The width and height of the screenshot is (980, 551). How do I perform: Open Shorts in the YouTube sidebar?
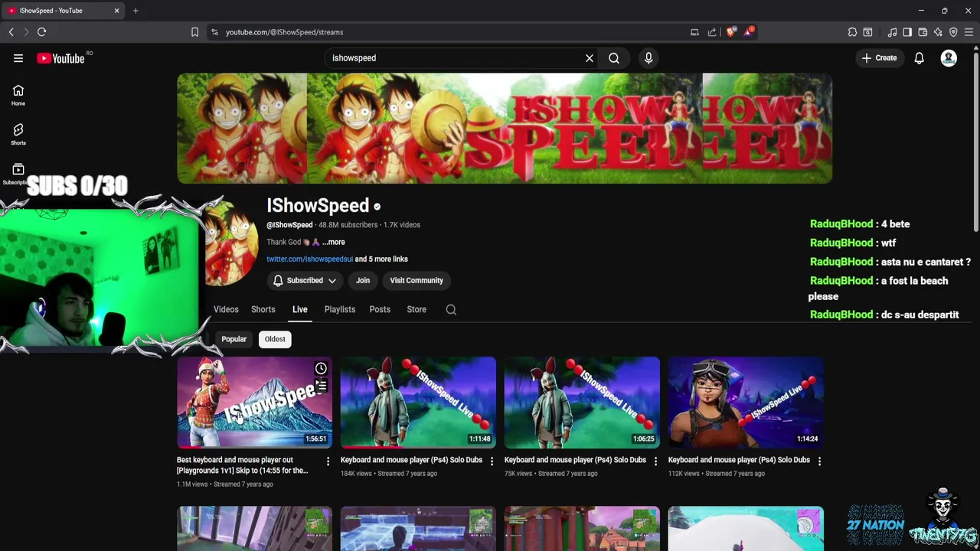[18, 135]
